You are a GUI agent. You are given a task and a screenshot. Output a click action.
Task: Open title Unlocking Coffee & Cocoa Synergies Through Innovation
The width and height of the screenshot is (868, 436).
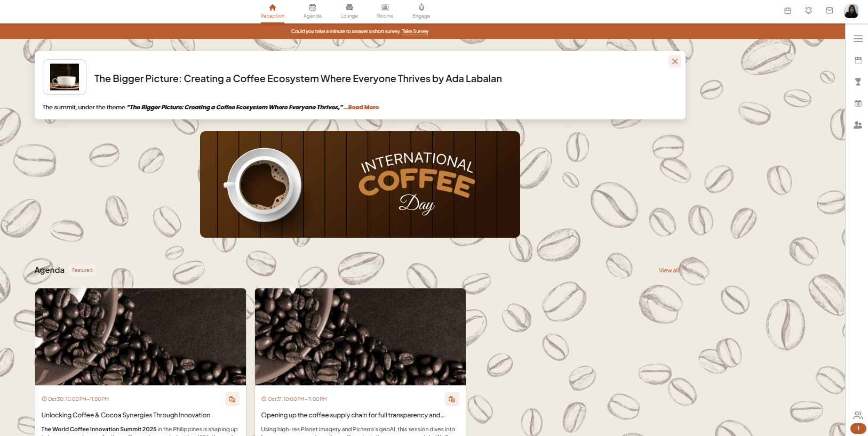(126, 415)
